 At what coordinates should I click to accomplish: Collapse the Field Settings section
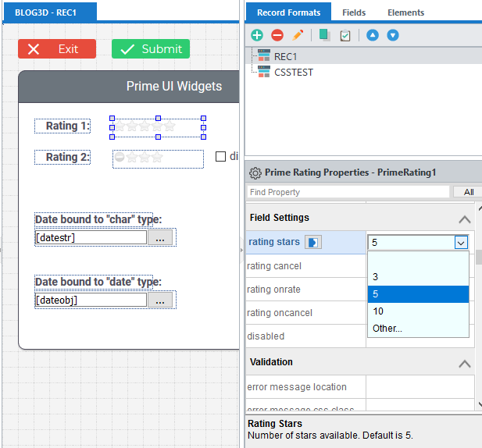click(x=465, y=219)
